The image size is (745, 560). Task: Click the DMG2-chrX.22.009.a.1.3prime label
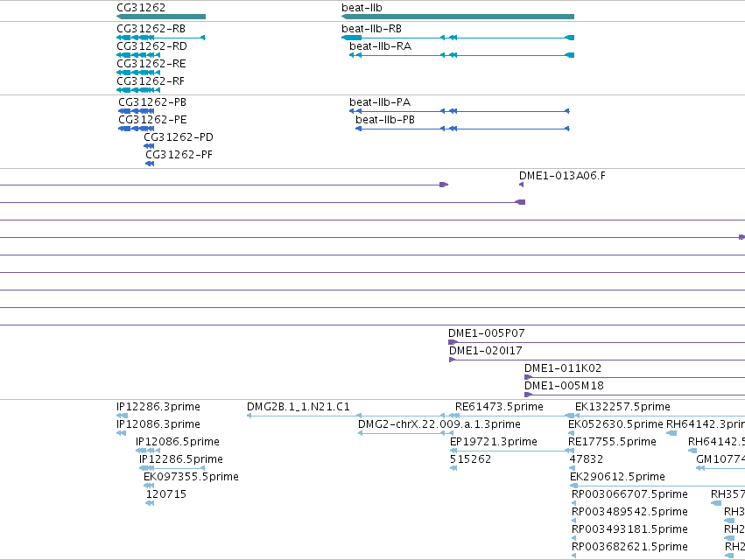coord(439,424)
